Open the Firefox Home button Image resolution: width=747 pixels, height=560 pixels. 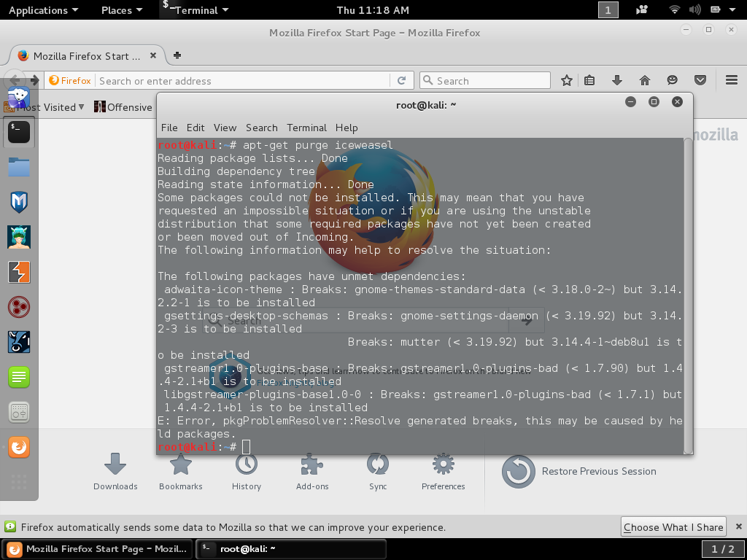(645, 80)
